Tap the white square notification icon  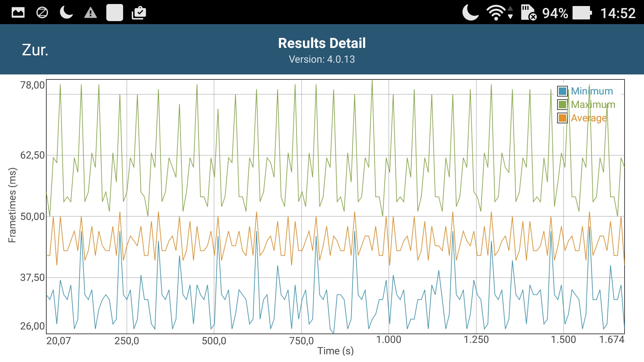(x=115, y=13)
